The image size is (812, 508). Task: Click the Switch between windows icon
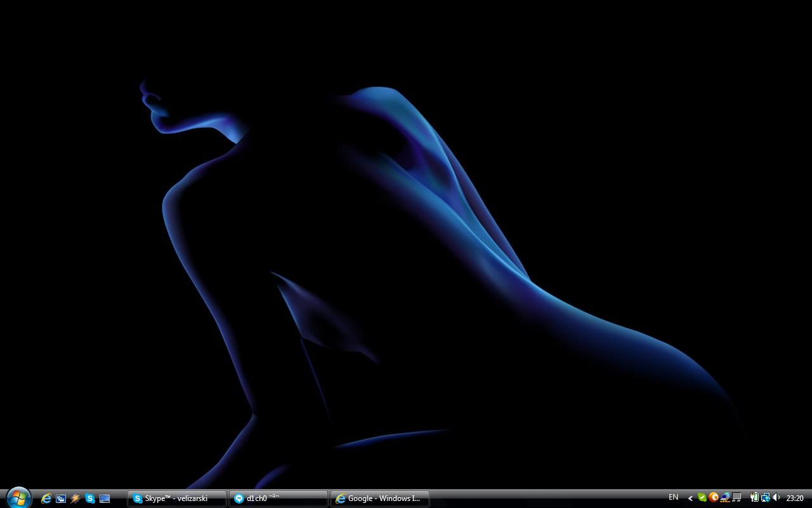pyautogui.click(x=61, y=498)
